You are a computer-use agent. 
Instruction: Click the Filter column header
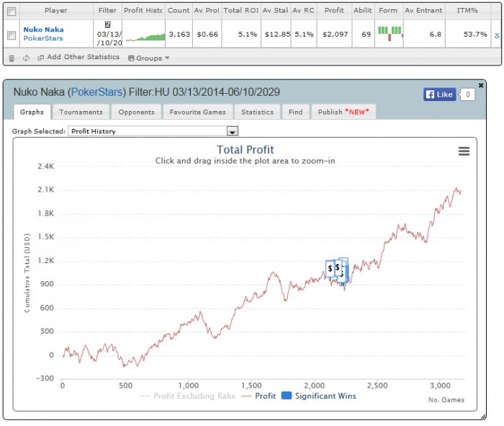[107, 11]
